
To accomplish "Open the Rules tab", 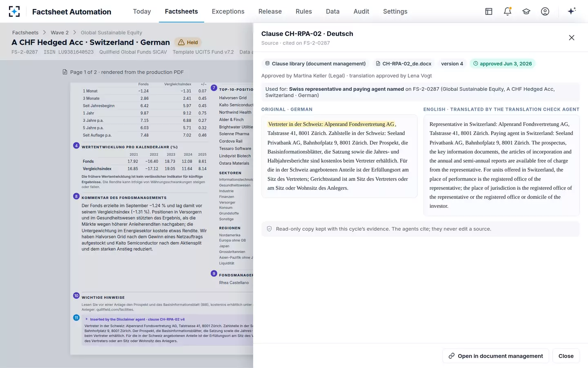I will point(304,11).
